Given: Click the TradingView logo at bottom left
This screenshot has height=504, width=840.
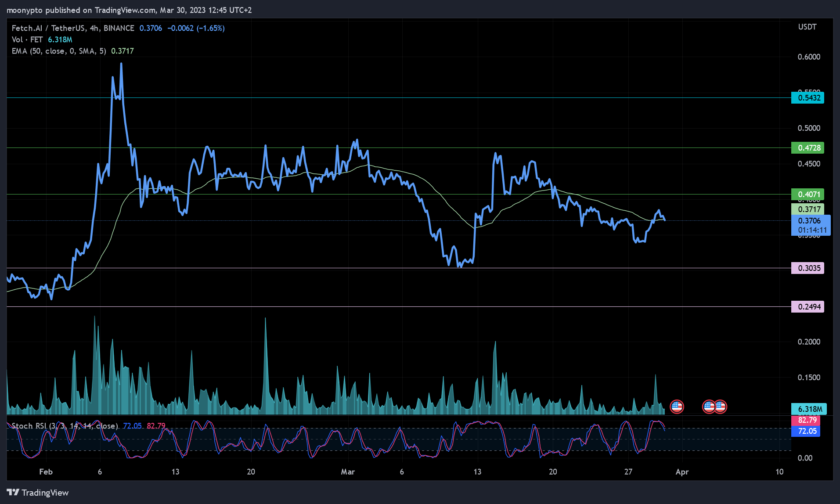Looking at the screenshot, I should click(38, 493).
